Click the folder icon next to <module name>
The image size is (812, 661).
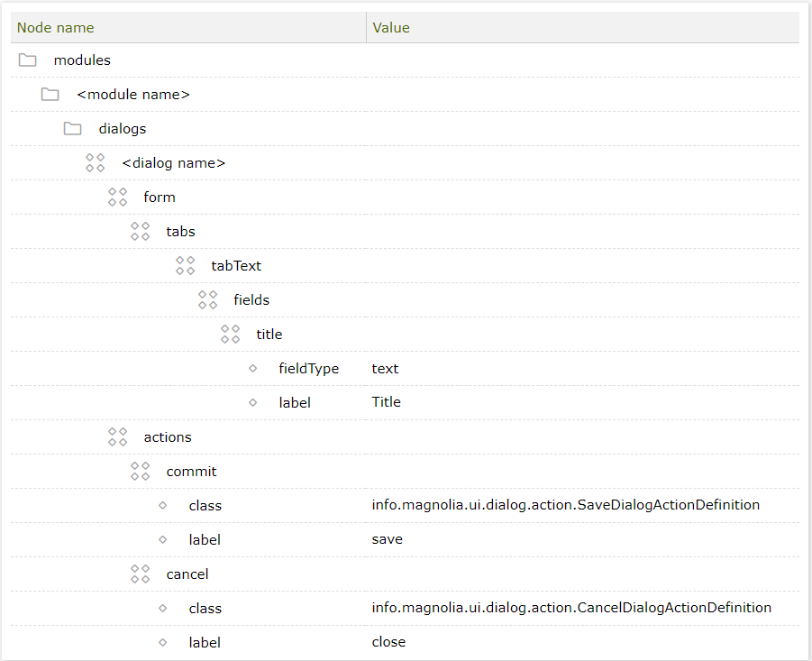(x=50, y=94)
